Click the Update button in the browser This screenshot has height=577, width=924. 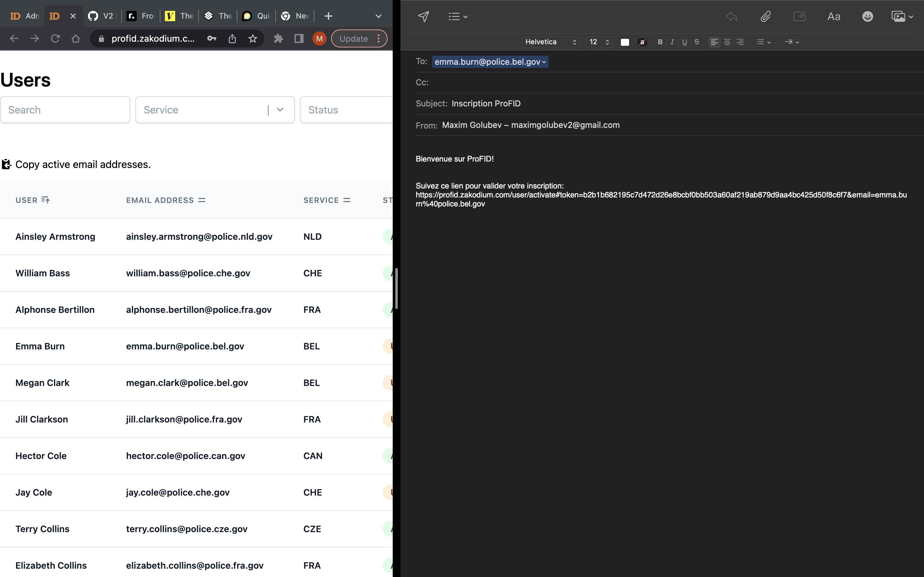(x=353, y=38)
